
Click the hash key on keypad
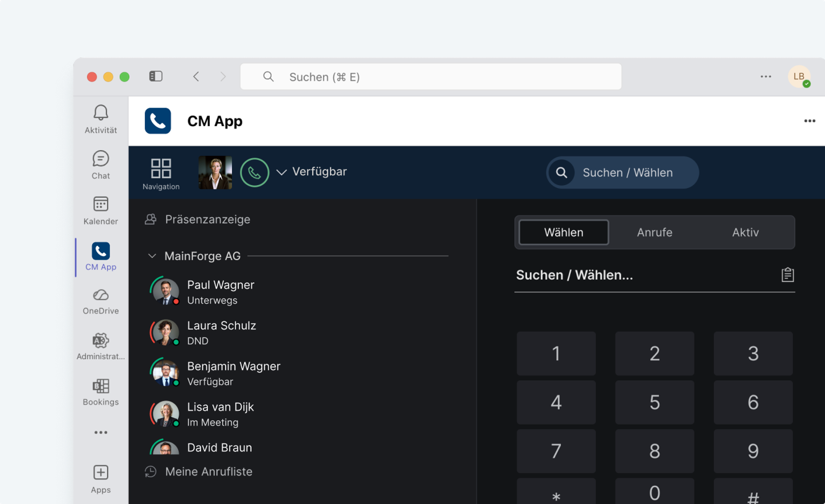753,491
